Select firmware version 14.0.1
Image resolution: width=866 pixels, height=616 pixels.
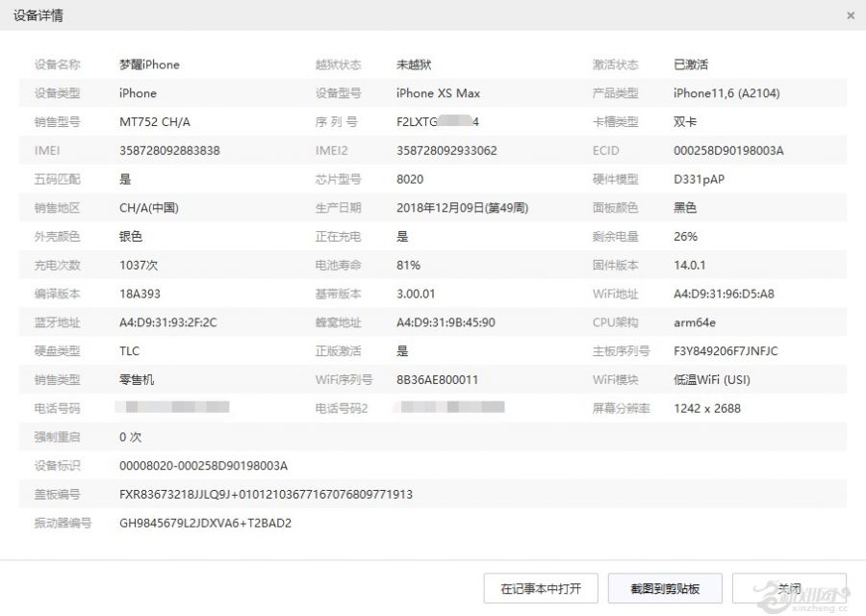(689, 266)
